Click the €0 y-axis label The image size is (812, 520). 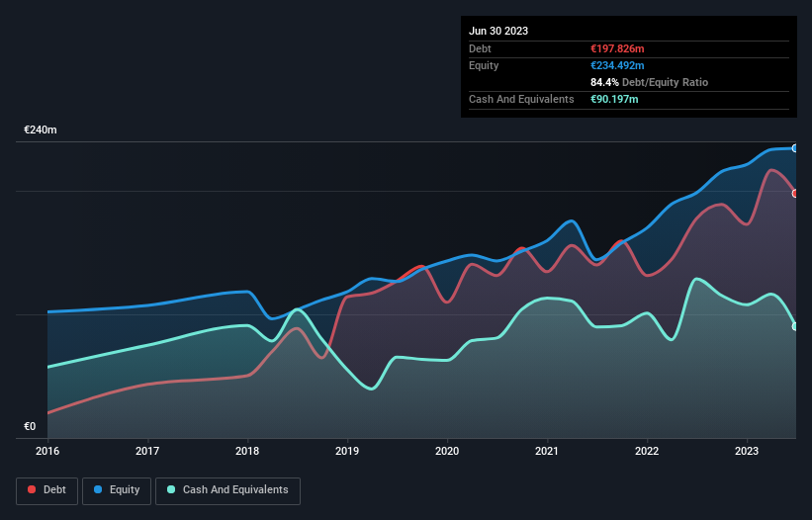pyautogui.click(x=30, y=426)
